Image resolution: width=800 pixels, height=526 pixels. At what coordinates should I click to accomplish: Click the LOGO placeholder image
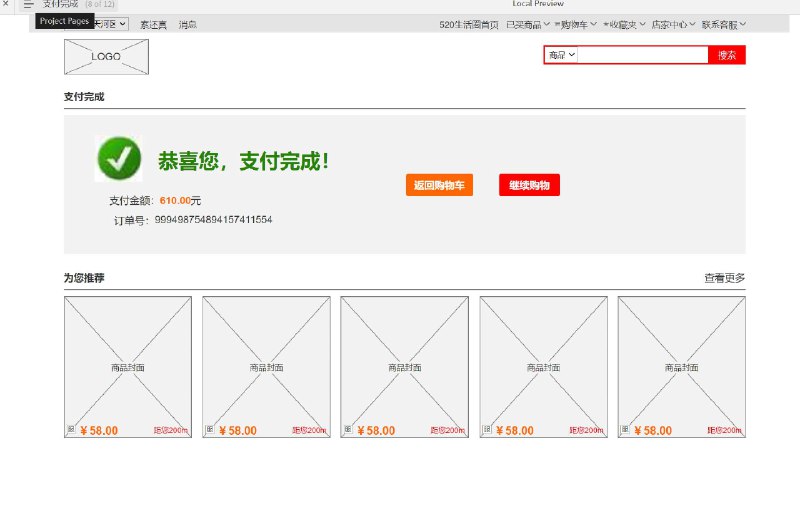tap(106, 57)
